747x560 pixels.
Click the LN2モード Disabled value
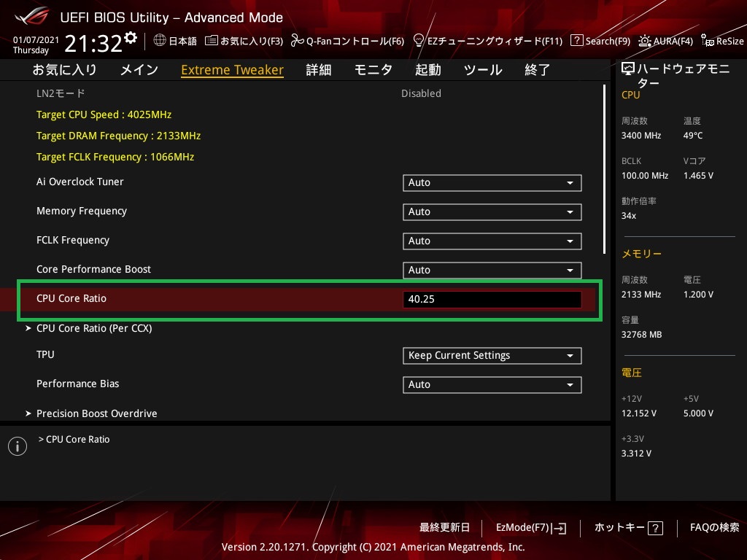(421, 93)
